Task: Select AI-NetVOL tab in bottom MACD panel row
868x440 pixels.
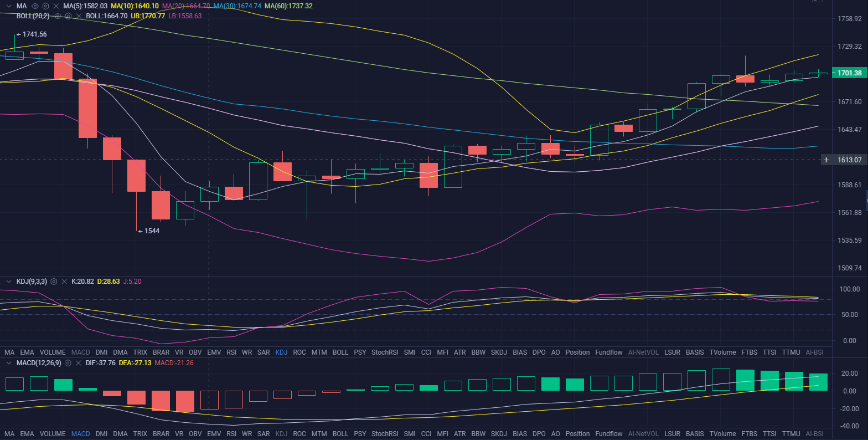Action: point(644,434)
